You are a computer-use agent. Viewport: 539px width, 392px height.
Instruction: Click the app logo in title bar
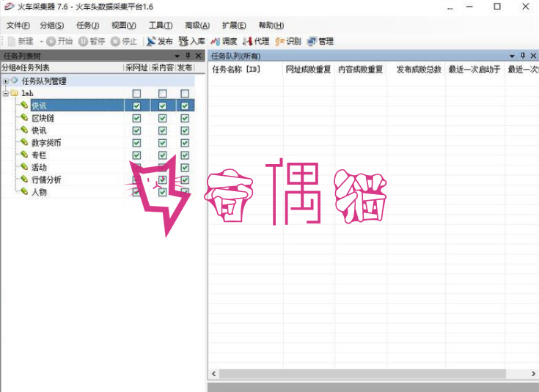(9, 7)
